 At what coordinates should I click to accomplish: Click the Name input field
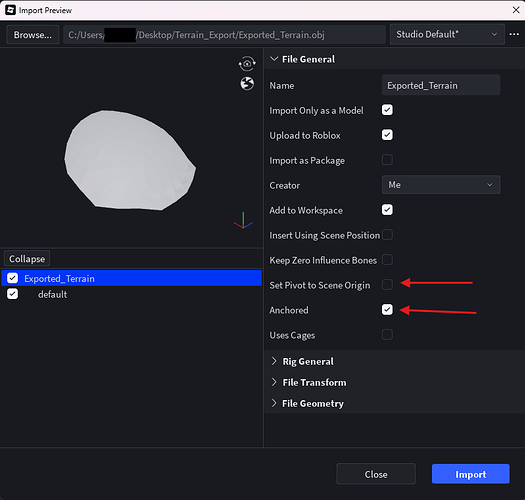tap(441, 85)
